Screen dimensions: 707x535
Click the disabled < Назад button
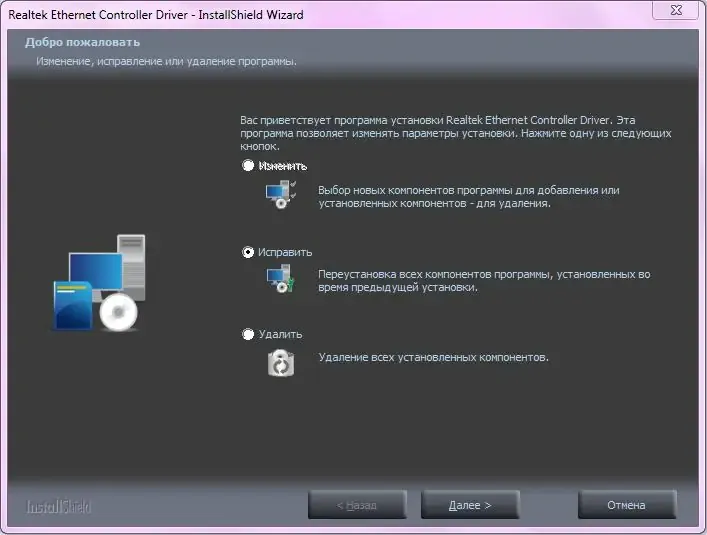(x=357, y=505)
